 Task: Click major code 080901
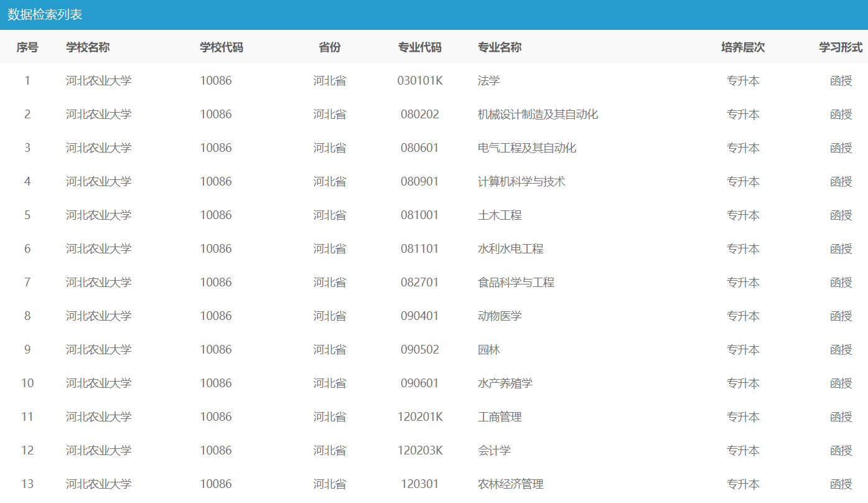point(420,182)
